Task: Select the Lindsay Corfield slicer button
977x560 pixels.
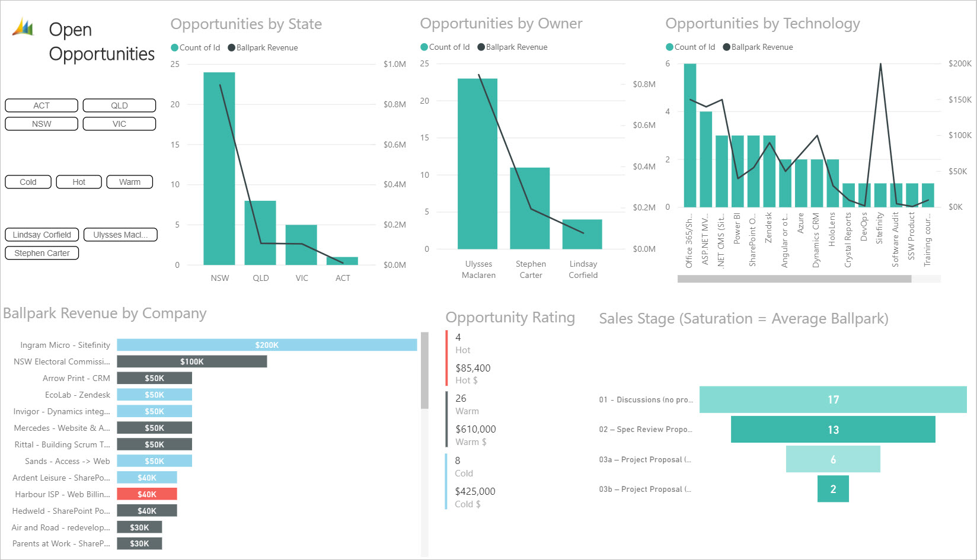Action: coord(42,235)
